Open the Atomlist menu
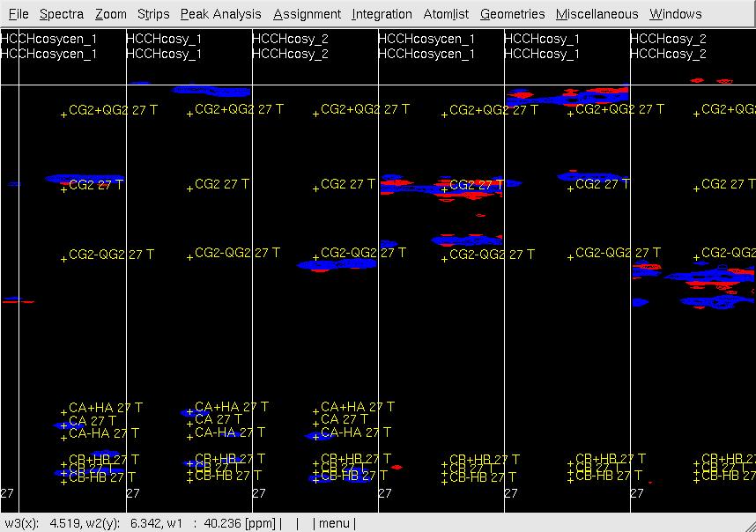The width and height of the screenshot is (756, 532). point(446,14)
